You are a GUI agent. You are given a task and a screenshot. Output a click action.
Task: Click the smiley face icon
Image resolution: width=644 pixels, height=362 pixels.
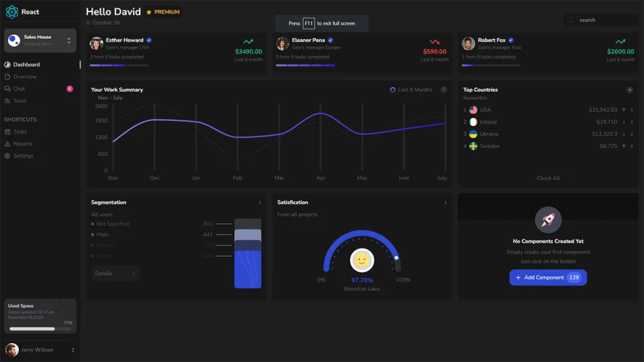pyautogui.click(x=362, y=260)
